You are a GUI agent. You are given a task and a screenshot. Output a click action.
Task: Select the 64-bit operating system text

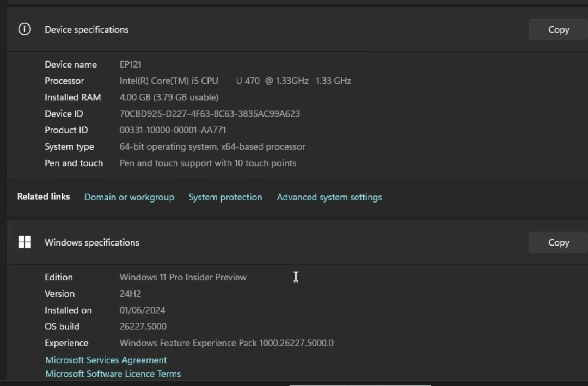tap(169, 146)
